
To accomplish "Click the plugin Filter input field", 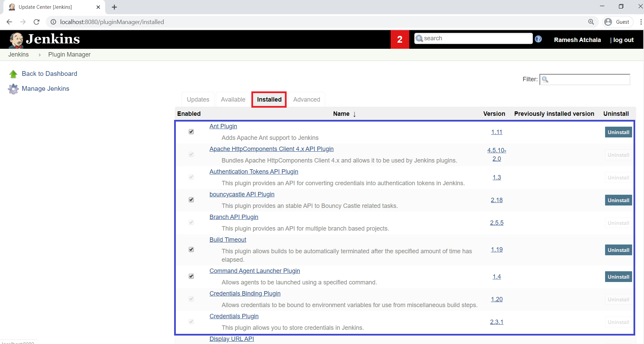I will (x=585, y=79).
